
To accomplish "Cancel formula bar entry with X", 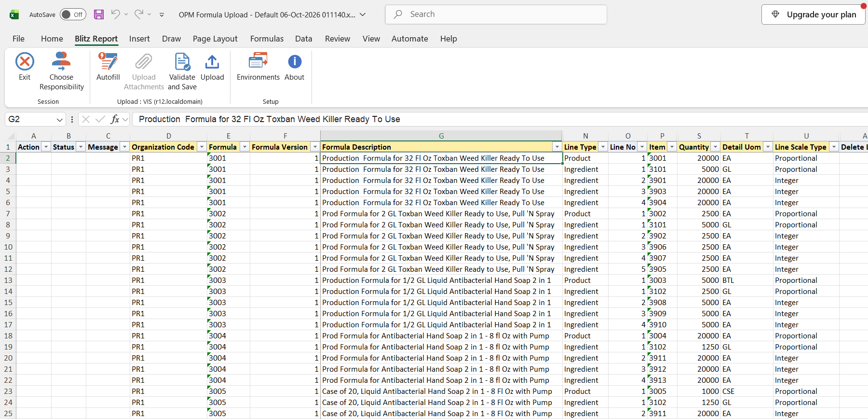I will (x=86, y=119).
